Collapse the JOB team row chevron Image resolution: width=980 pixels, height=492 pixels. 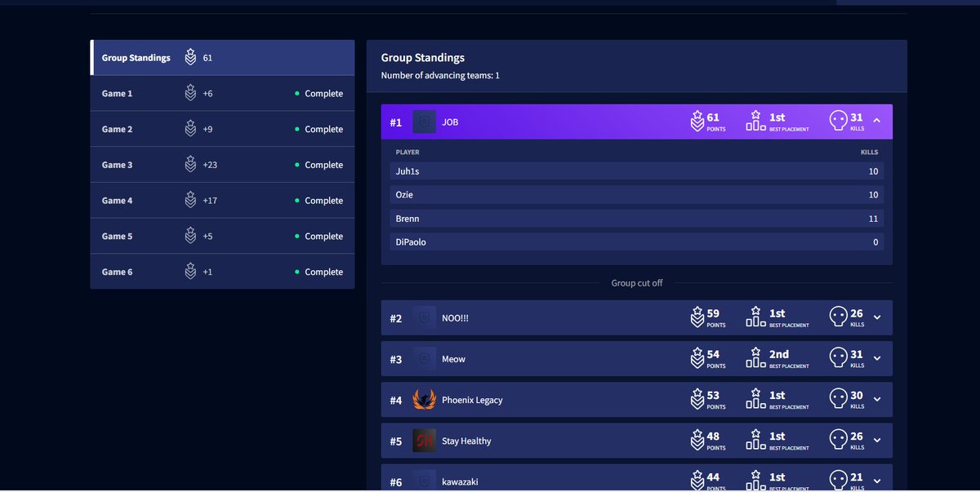click(x=877, y=121)
